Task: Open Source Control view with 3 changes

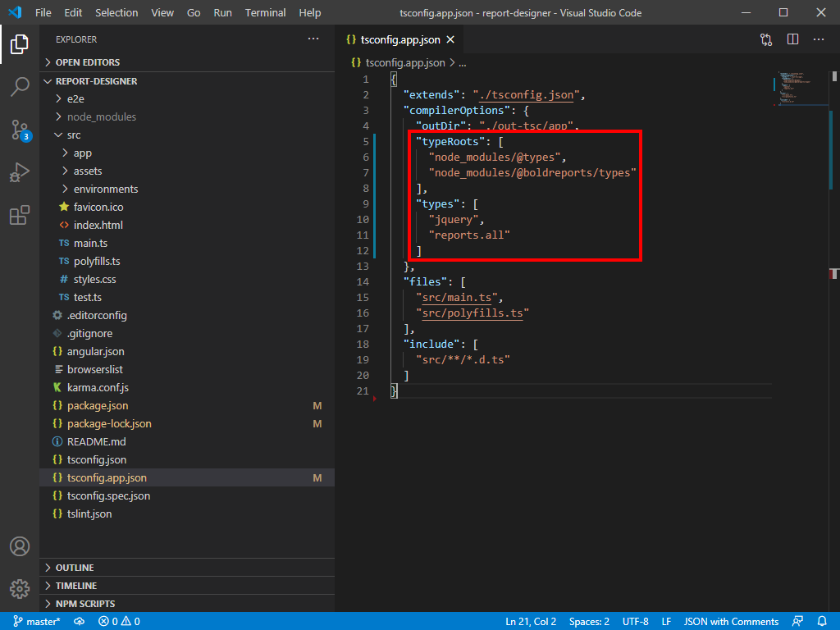Action: 20,130
